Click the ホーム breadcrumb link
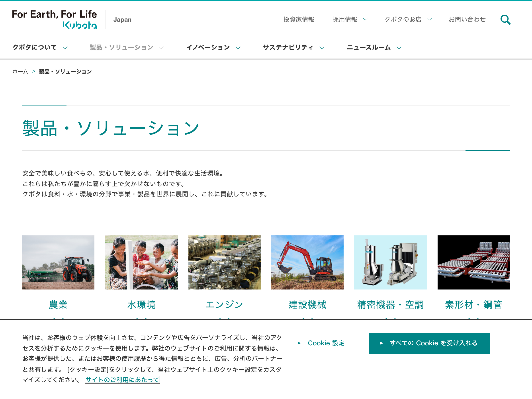This screenshot has width=532, height=399. tap(20, 72)
